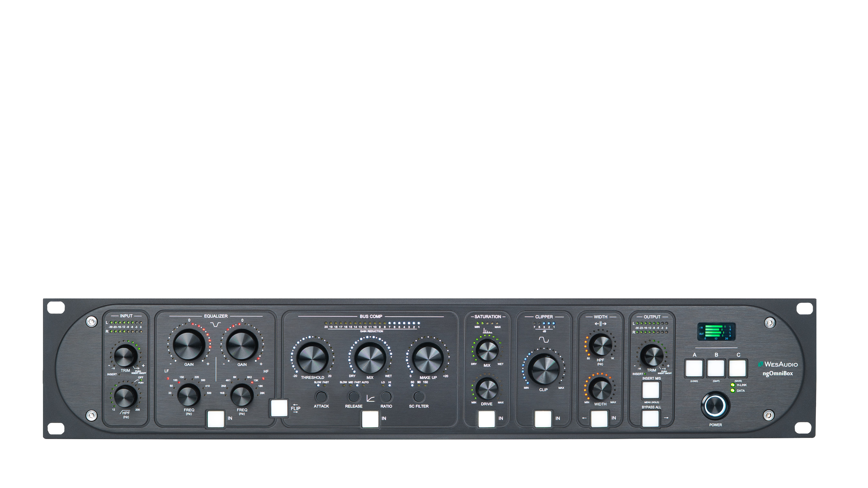This screenshot has width=868, height=488.
Task: Select preset button B (Quit)
Action: (716, 369)
